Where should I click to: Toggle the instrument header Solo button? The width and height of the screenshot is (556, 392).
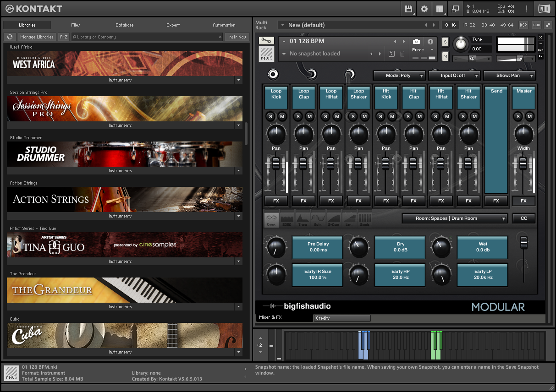point(445,42)
